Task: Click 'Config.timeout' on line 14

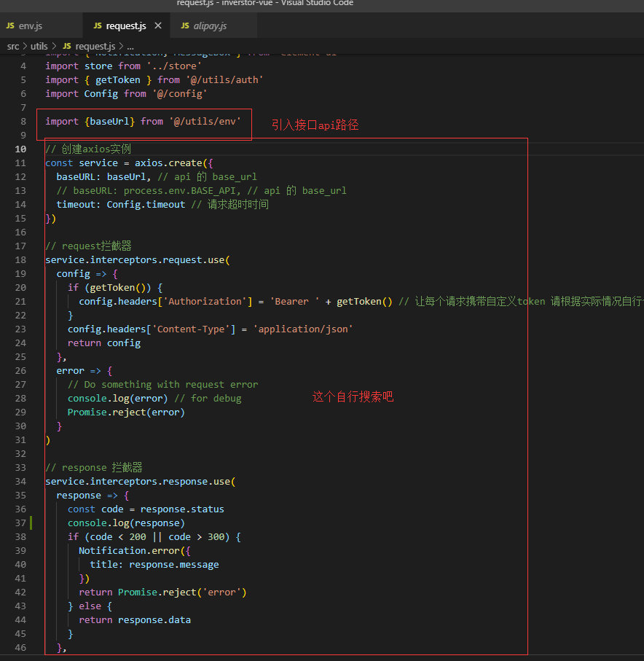Action: pos(146,205)
